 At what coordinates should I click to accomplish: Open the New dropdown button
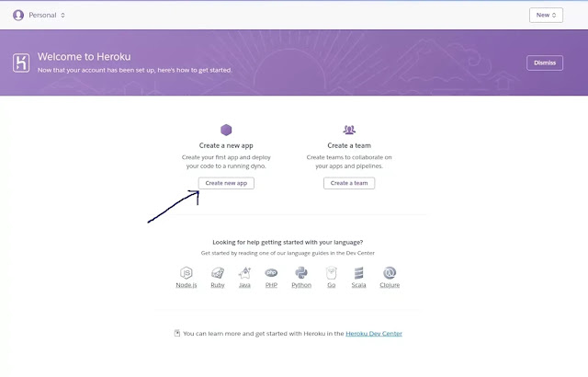tap(546, 15)
